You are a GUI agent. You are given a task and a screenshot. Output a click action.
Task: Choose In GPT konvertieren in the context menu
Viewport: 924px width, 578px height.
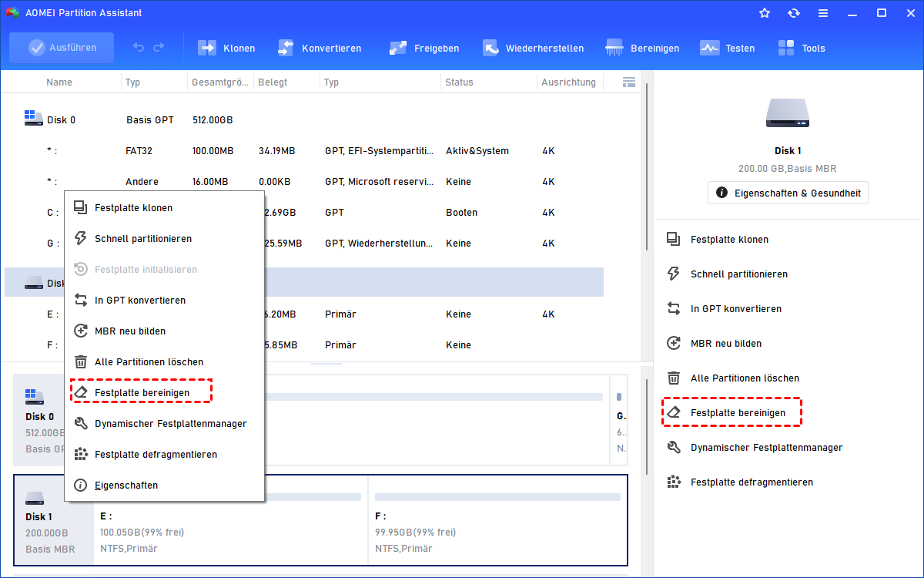click(x=165, y=301)
